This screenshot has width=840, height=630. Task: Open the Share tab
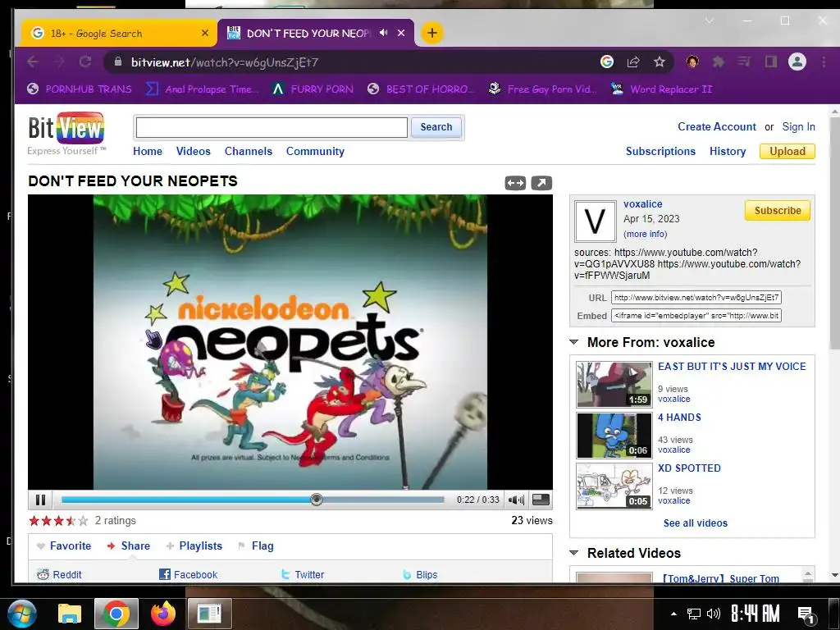129,546
